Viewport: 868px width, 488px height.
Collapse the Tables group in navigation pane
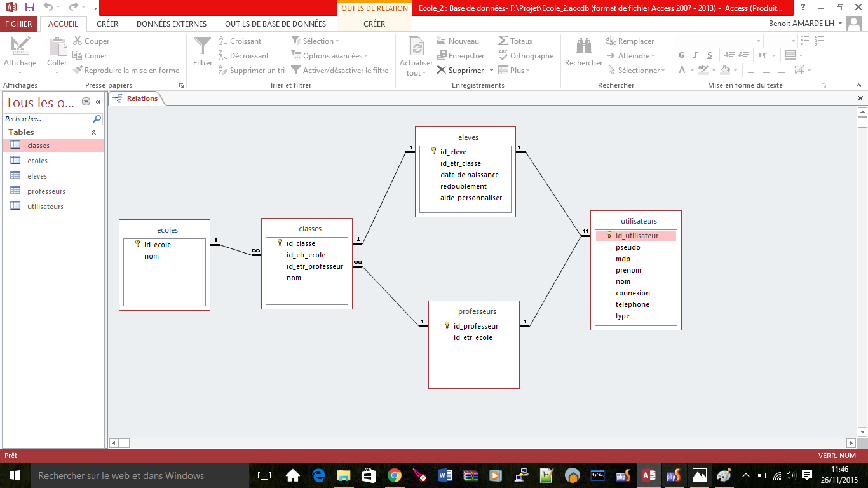coord(93,132)
